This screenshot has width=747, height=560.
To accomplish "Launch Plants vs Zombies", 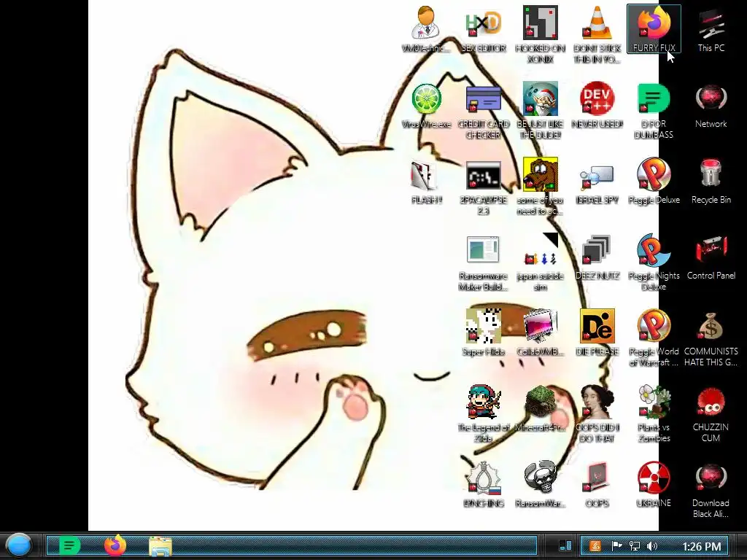I will 654,414.
